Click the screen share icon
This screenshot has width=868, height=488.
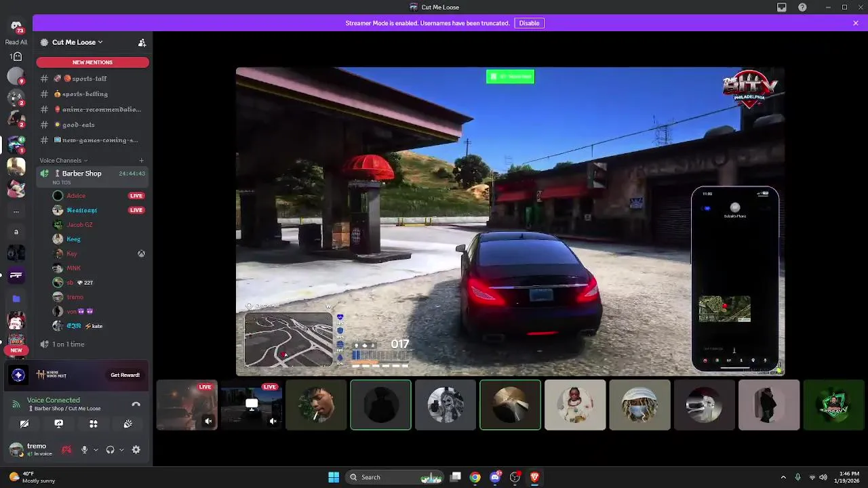pyautogui.click(x=59, y=424)
